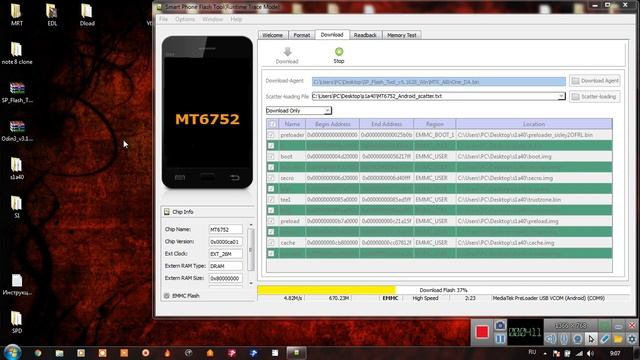Toggle the select-all checkbox in table header
Screen dimensions: 640x360
coord(272,124)
